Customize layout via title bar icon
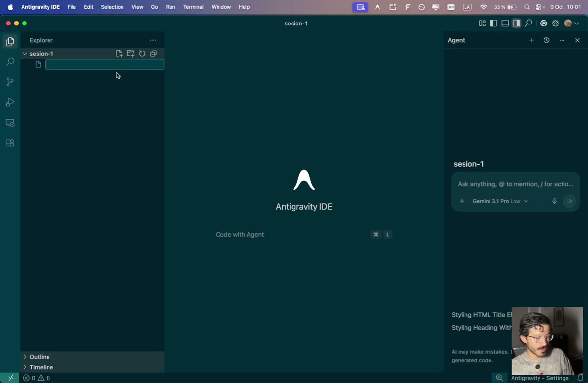This screenshot has height=383, width=588. pyautogui.click(x=482, y=23)
